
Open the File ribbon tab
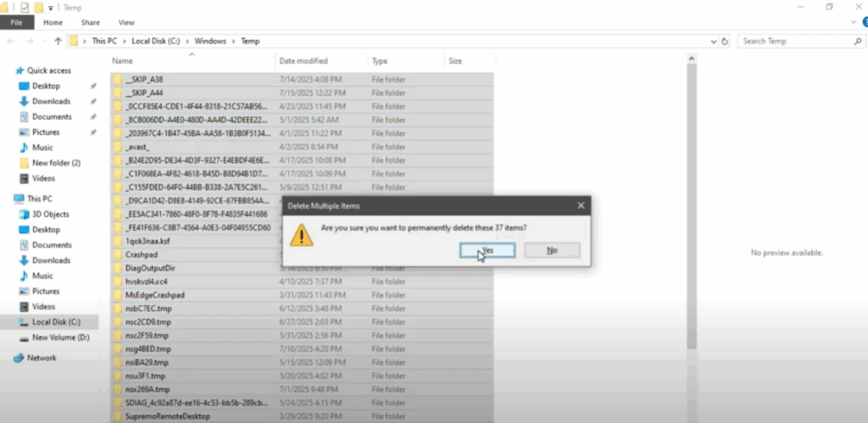pos(17,23)
